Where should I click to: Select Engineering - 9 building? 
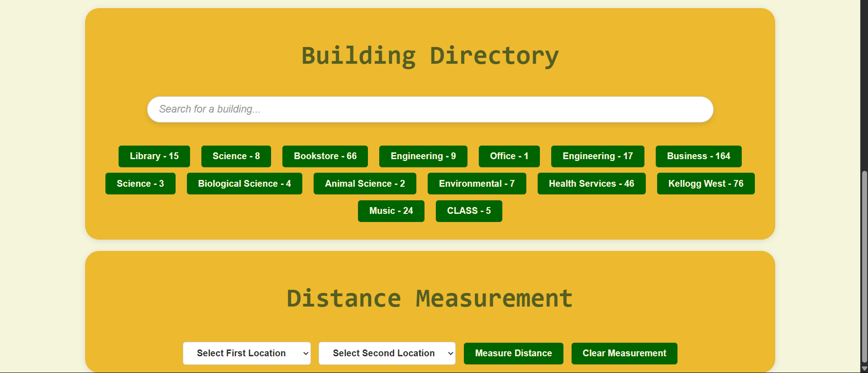click(423, 156)
